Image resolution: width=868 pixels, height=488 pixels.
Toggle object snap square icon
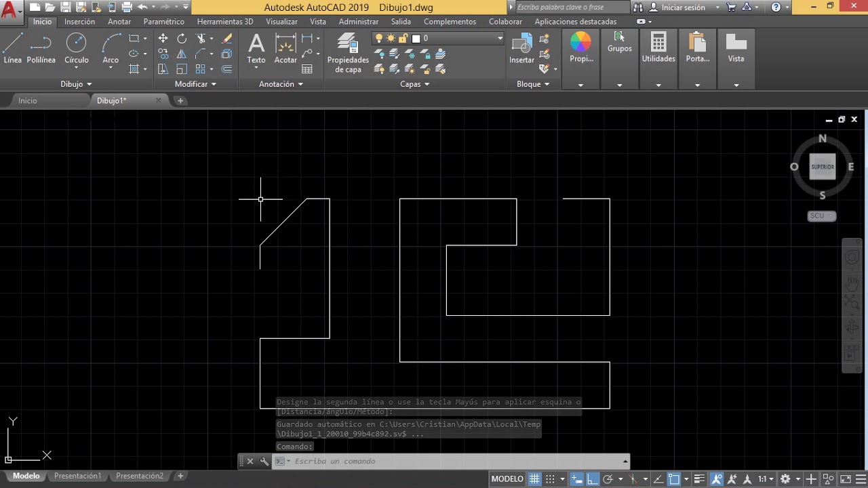674,479
